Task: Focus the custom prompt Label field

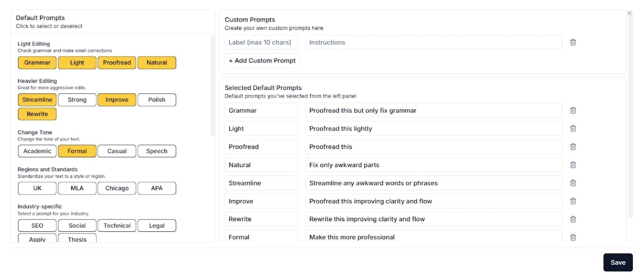Action: click(261, 42)
